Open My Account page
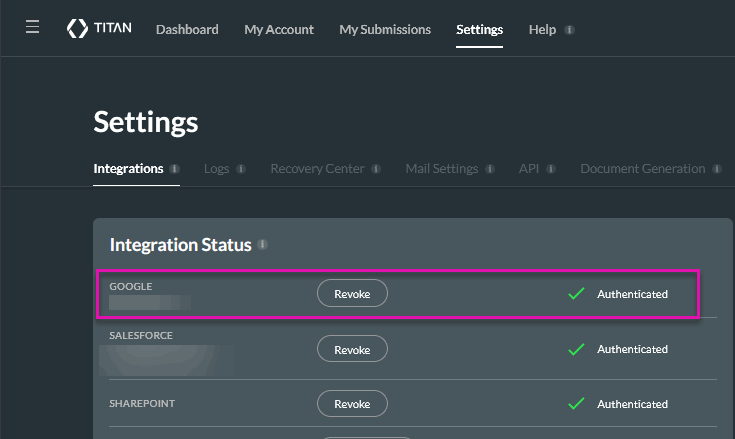This screenshot has height=439, width=735. point(279,30)
